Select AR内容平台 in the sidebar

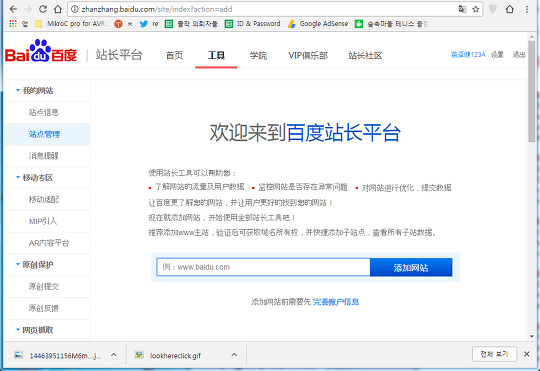pos(49,243)
